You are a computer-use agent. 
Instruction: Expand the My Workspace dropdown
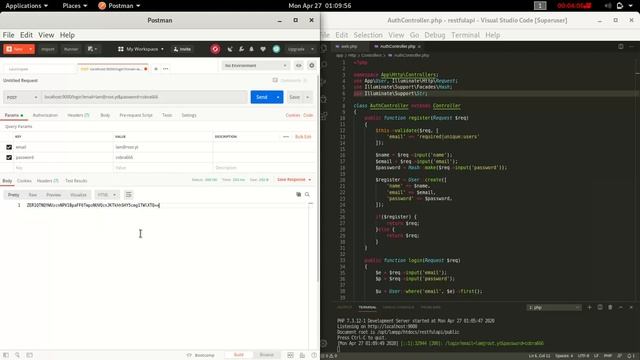tap(141, 49)
